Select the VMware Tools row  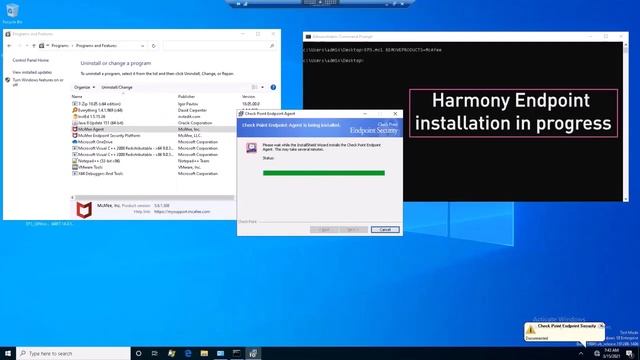(153, 167)
